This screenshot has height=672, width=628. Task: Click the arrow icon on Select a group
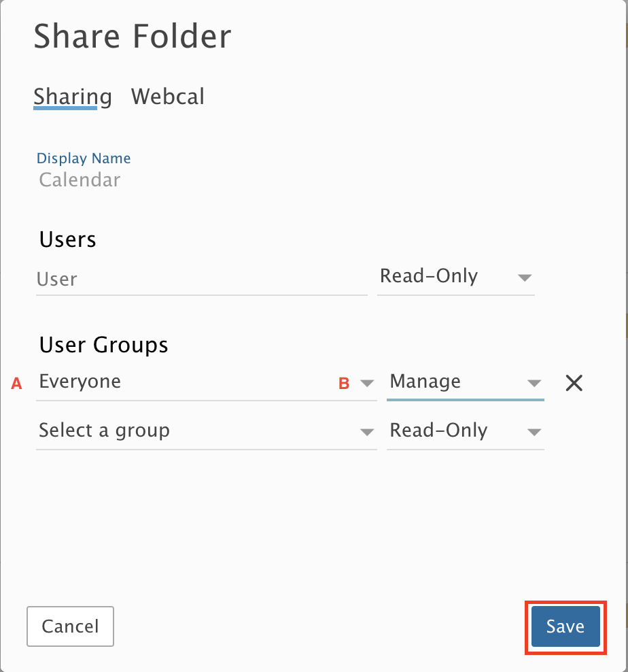(367, 432)
